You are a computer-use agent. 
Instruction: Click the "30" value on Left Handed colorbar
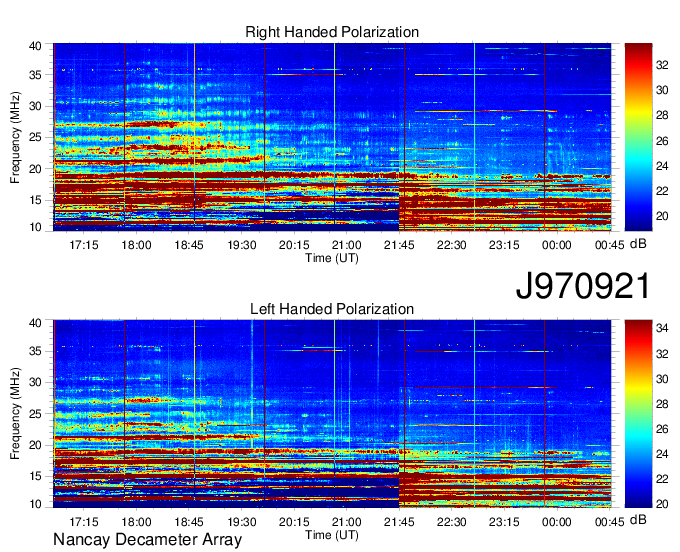662,379
